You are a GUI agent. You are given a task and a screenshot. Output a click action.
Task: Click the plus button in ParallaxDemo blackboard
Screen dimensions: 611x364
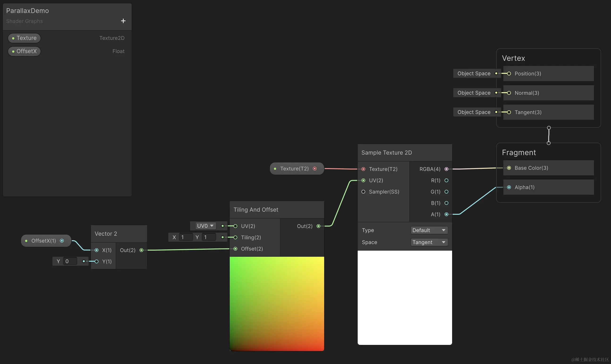(123, 21)
